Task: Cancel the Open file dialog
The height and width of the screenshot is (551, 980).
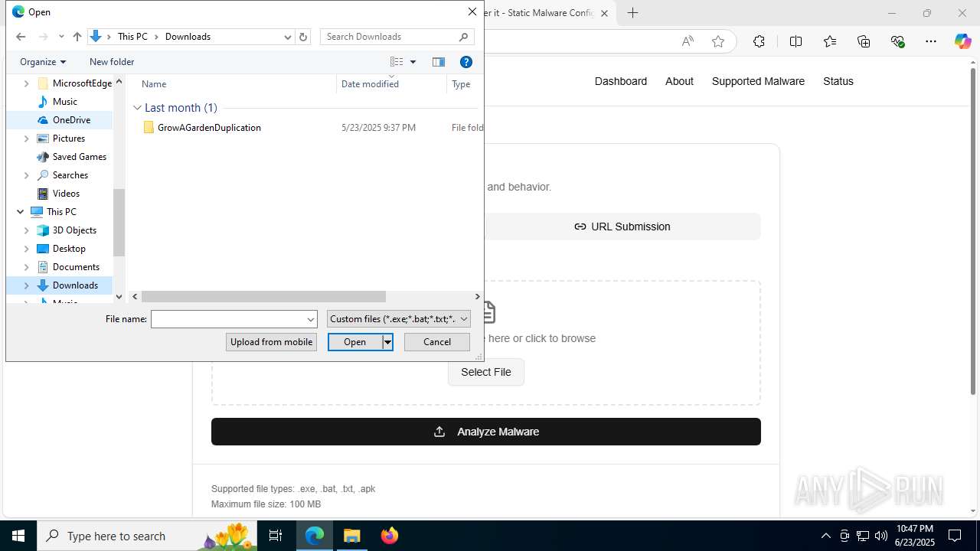Action: [x=437, y=342]
